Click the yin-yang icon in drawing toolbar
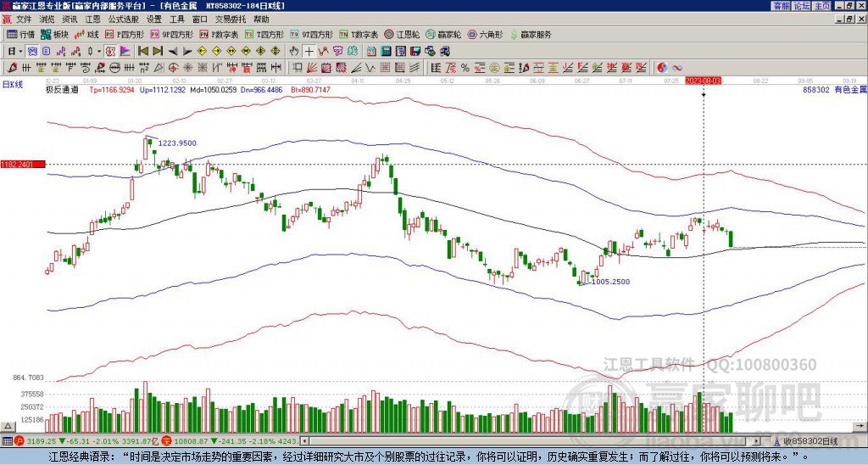 [662, 68]
